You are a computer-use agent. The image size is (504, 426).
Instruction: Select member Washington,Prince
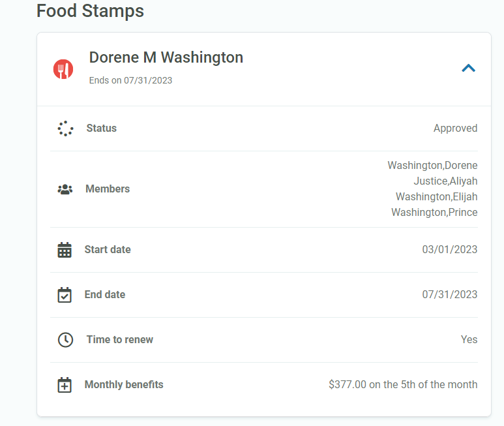point(434,212)
